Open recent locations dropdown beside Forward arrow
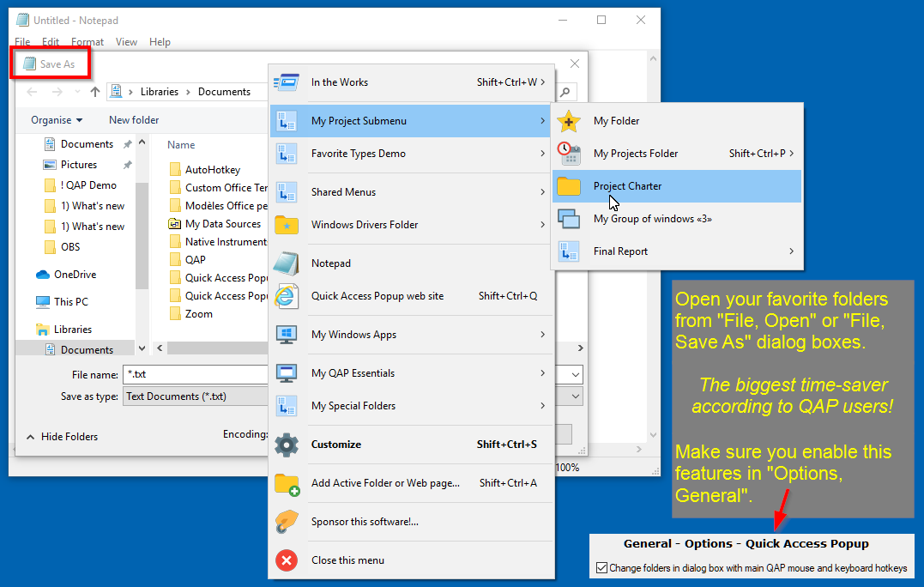 [x=77, y=92]
